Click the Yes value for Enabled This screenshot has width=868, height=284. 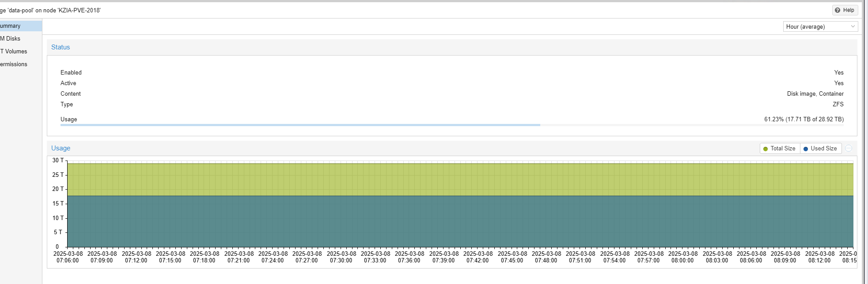tap(839, 73)
